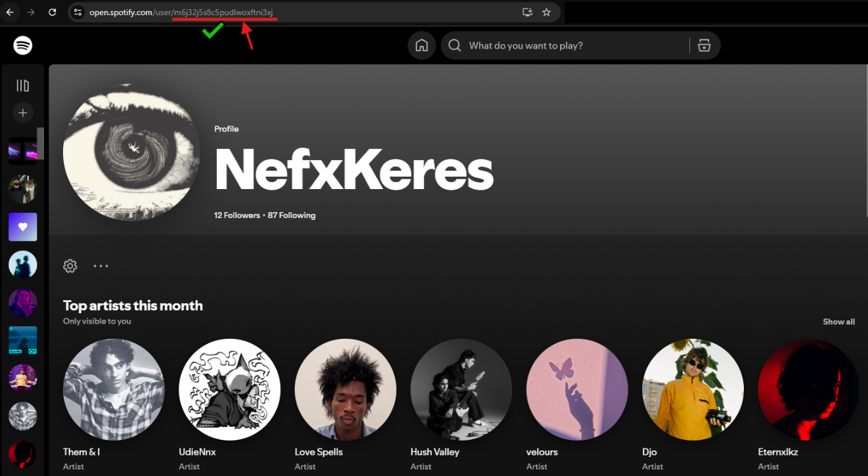Open profile settings gear icon
This screenshot has width=868, height=476.
70,266
